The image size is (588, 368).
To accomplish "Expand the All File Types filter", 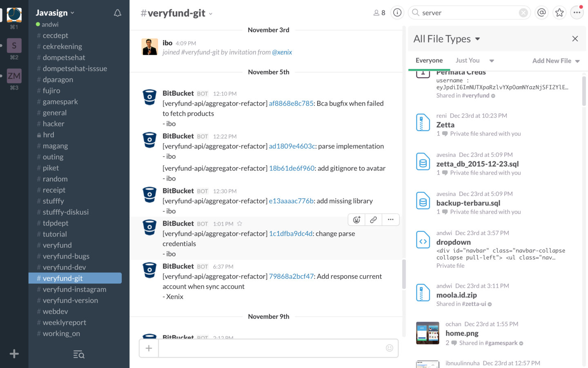I will pyautogui.click(x=447, y=39).
